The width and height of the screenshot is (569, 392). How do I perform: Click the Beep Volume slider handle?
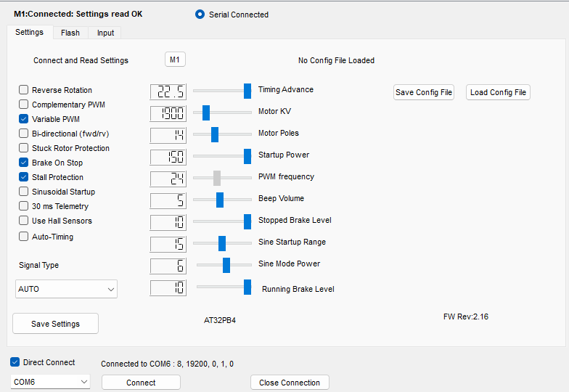[x=220, y=200]
